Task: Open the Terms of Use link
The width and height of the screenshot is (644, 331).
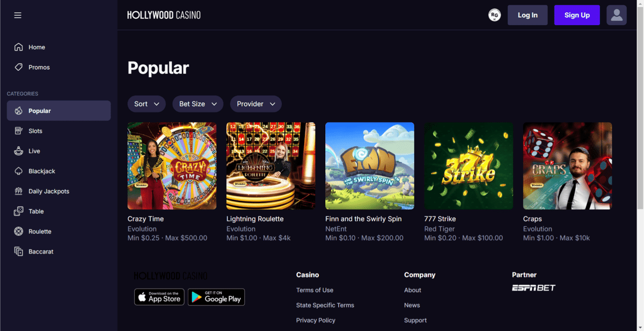Action: pyautogui.click(x=314, y=290)
